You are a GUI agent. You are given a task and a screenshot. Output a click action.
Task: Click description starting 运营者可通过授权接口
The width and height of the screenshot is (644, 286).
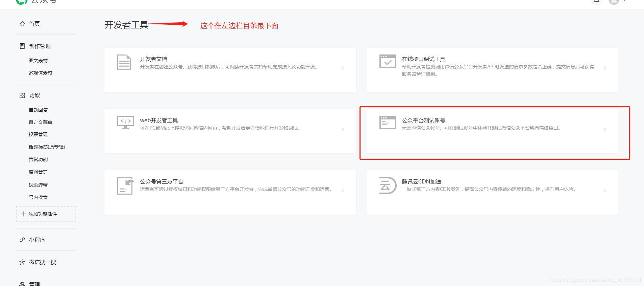click(x=237, y=189)
